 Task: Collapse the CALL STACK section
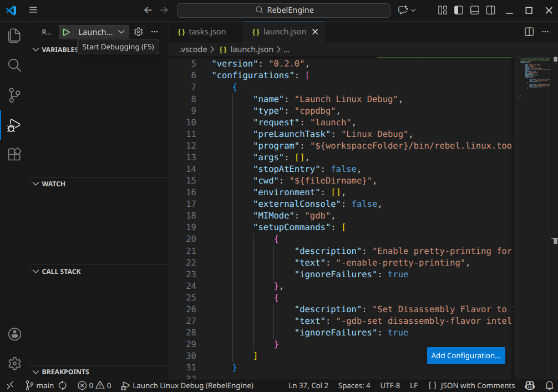pos(35,272)
